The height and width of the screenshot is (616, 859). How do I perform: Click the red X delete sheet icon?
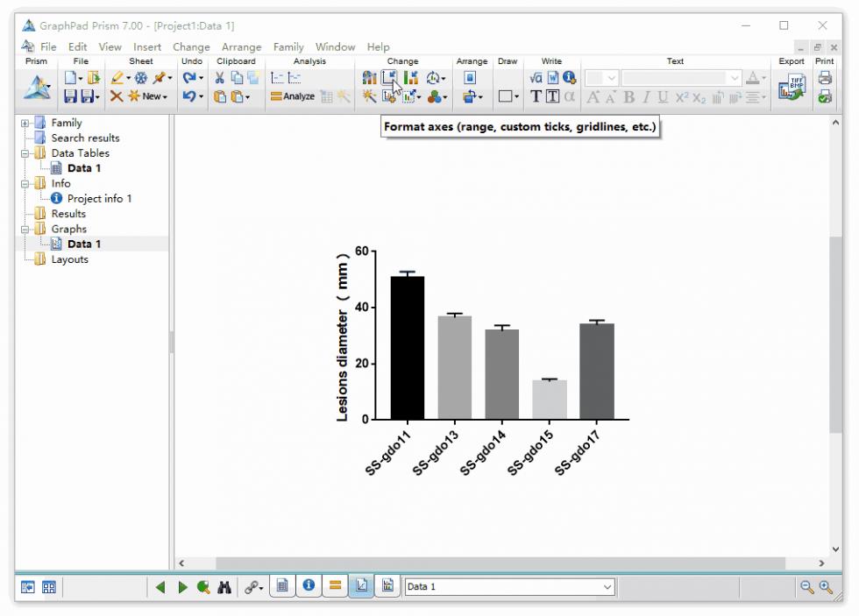pyautogui.click(x=116, y=96)
